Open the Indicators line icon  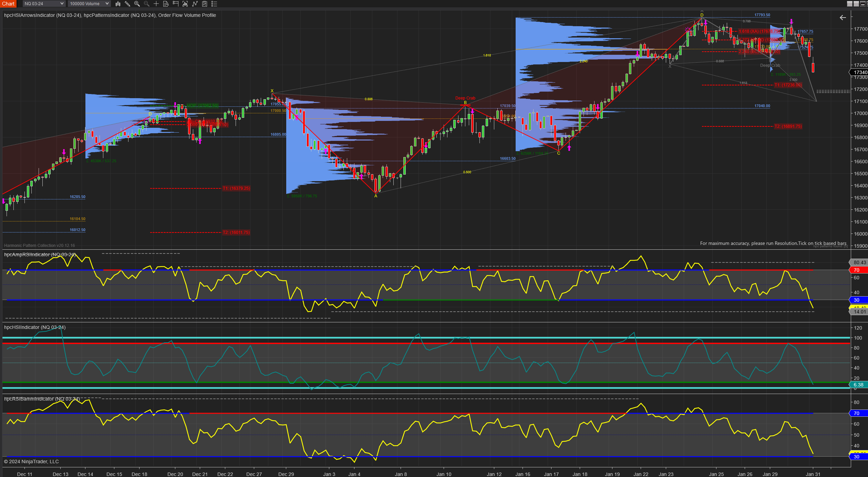(x=195, y=4)
